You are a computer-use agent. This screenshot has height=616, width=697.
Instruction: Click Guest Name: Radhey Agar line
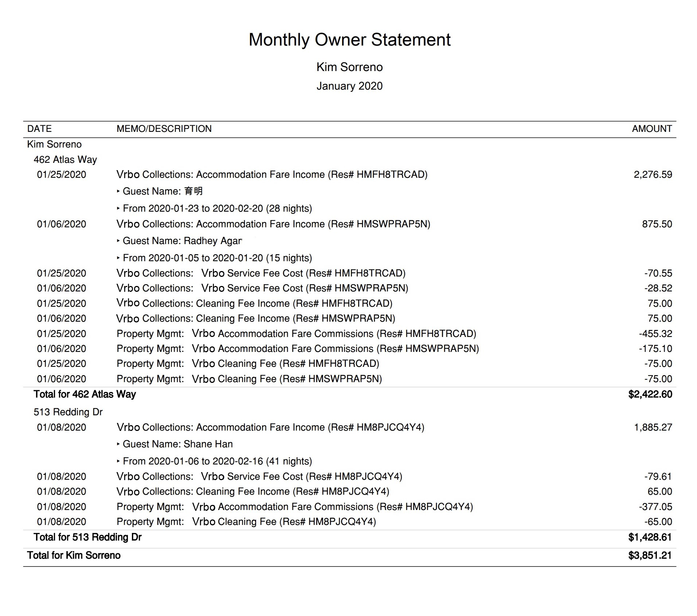[179, 241]
